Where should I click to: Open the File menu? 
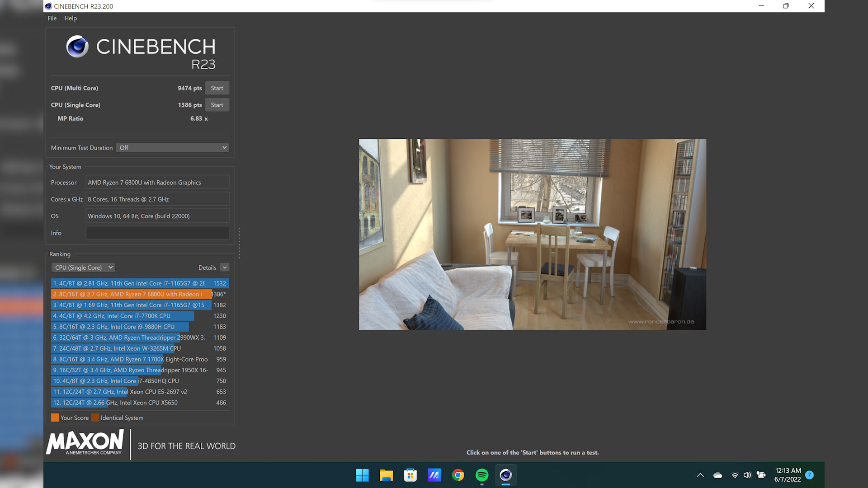tap(52, 18)
